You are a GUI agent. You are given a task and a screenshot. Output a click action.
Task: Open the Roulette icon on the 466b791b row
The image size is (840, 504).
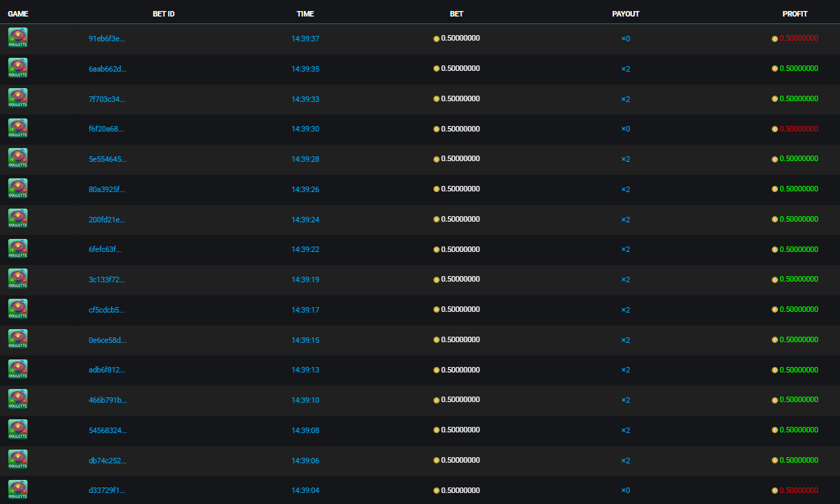[x=18, y=399]
